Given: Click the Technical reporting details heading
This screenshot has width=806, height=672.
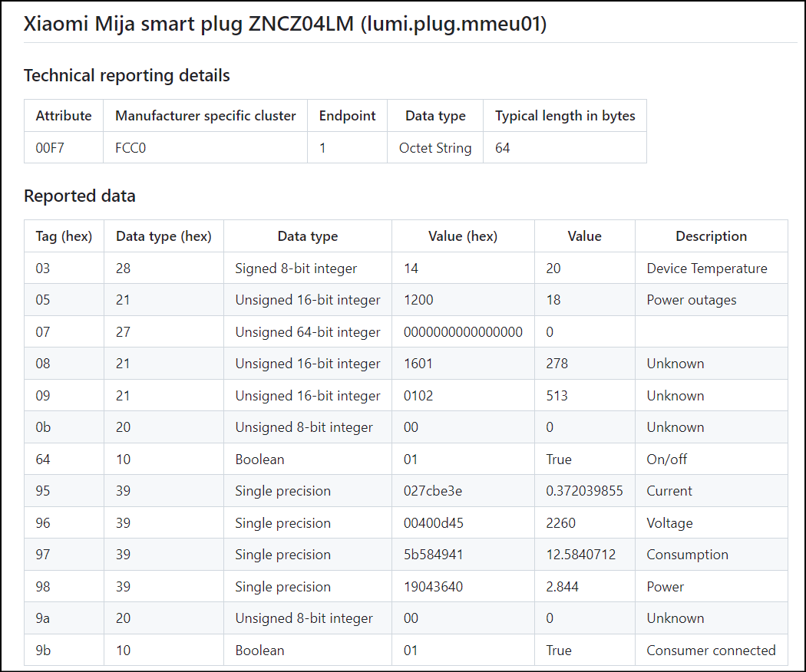Looking at the screenshot, I should click(x=127, y=75).
